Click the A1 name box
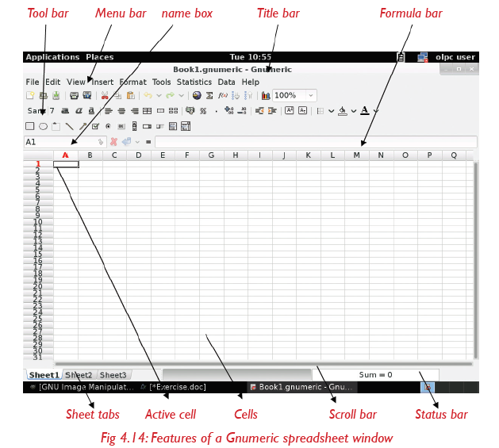The width and height of the screenshot is (499, 448). [x=65, y=142]
